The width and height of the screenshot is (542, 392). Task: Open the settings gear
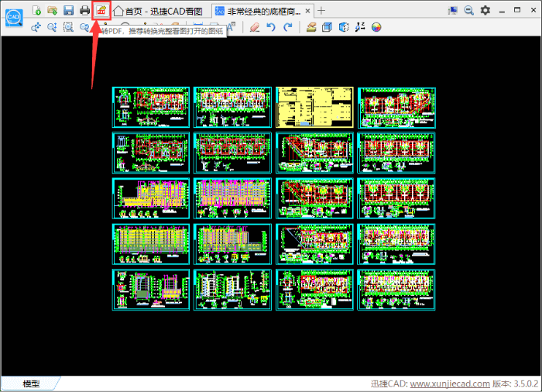tap(485, 10)
